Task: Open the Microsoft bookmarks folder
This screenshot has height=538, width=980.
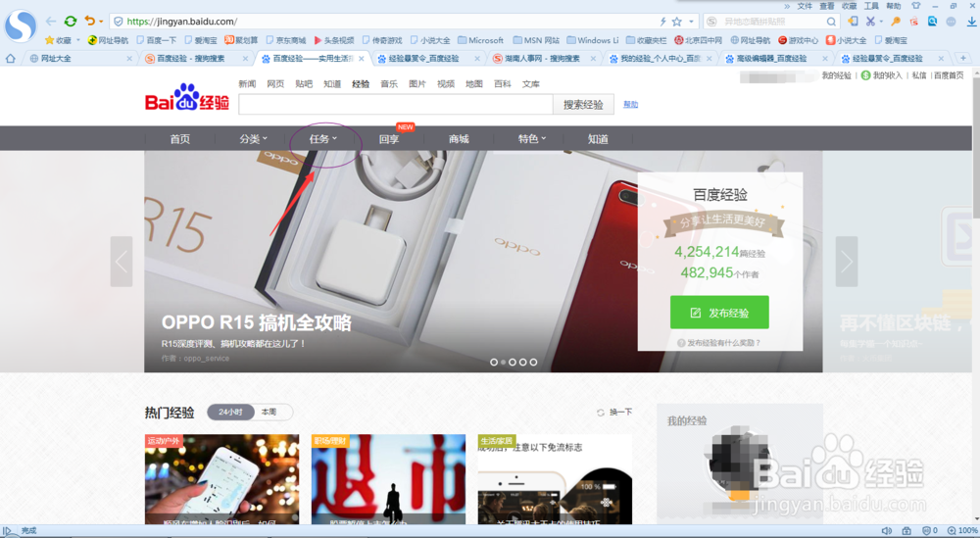Action: pyautogui.click(x=480, y=40)
